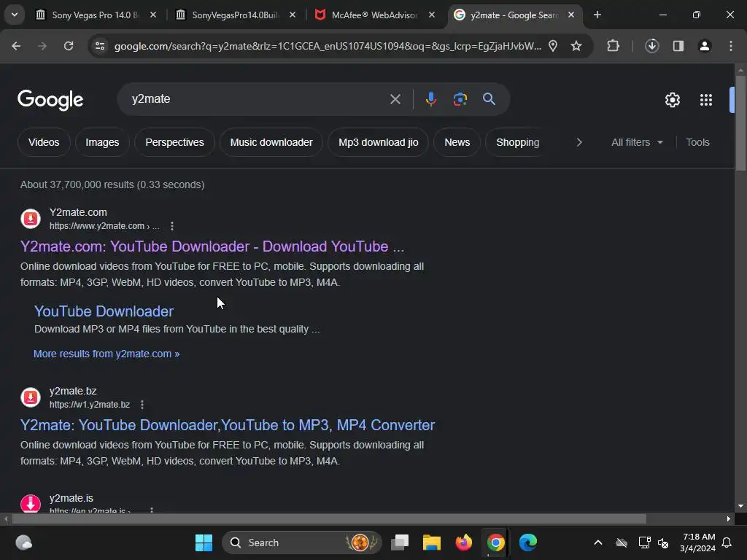Open network status tray icon
Image resolution: width=747 pixels, height=560 pixels.
tap(644, 542)
